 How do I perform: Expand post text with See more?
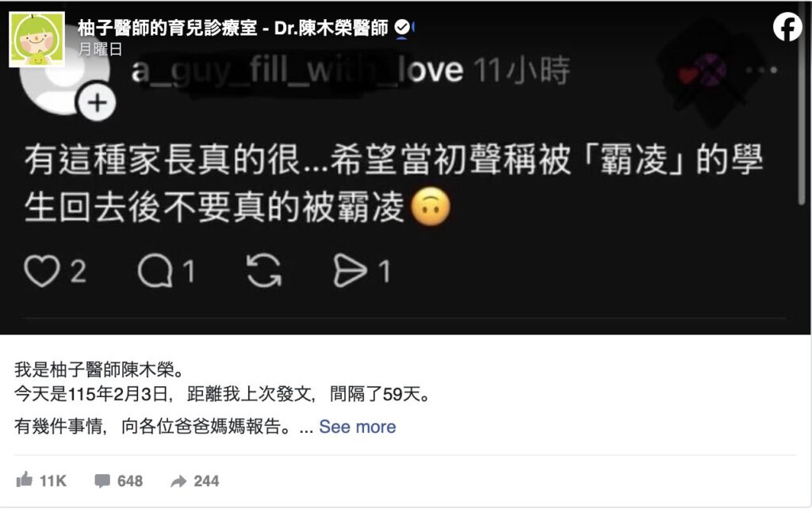coord(358,427)
